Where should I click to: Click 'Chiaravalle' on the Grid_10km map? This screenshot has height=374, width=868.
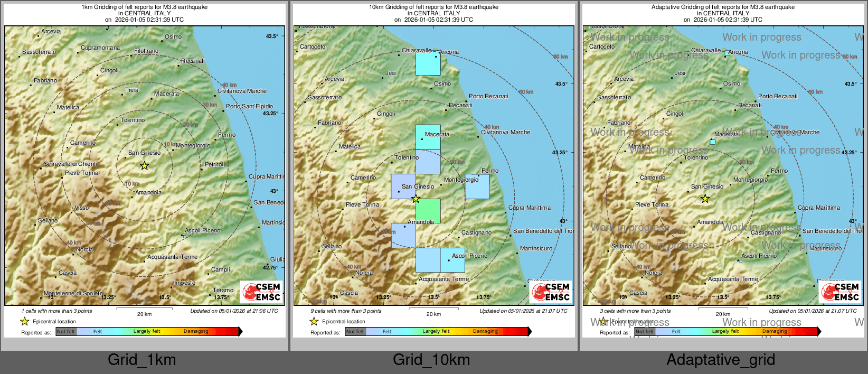(x=417, y=50)
